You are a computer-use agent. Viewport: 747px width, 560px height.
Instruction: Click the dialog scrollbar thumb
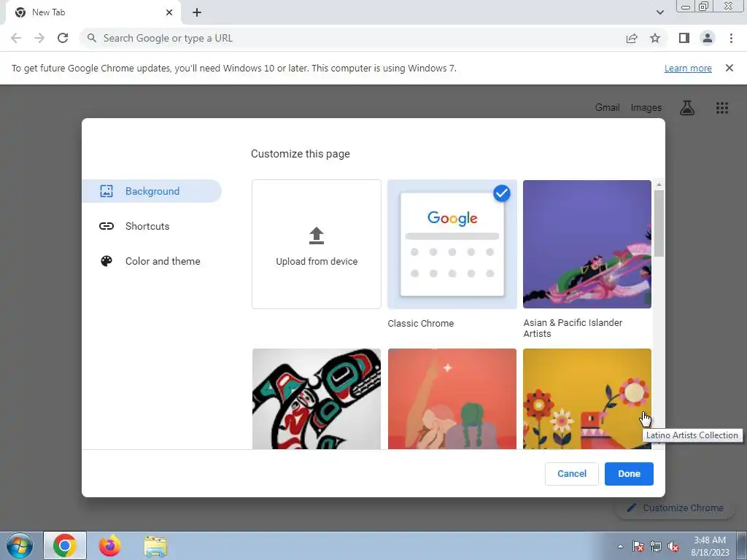coord(659,223)
